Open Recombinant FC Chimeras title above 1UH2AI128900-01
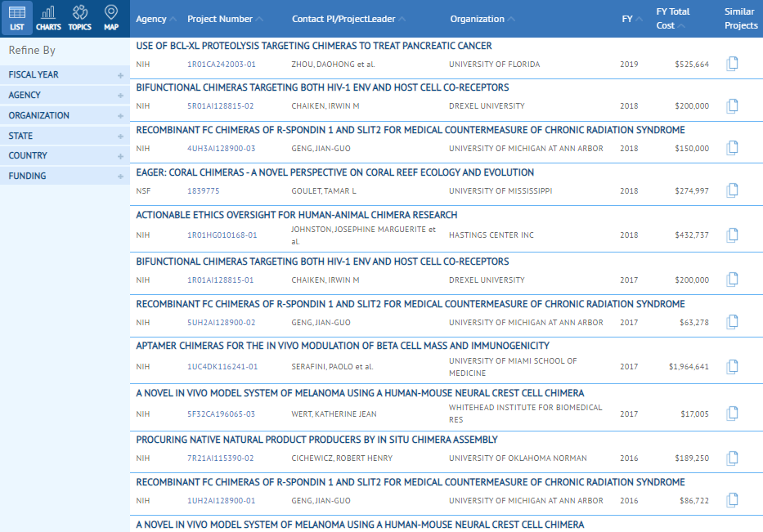Screen dimensions: 763x532 (x=411, y=482)
